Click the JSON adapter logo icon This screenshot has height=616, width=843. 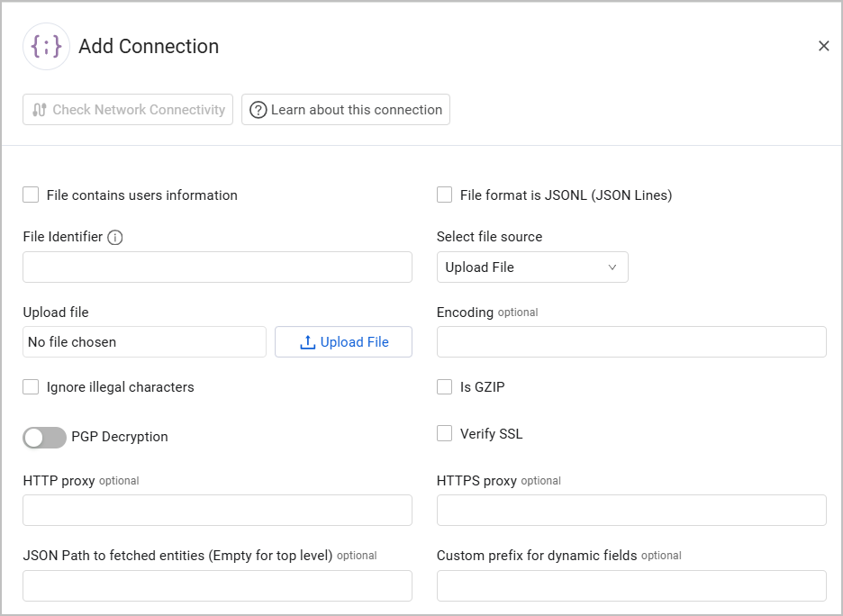pyautogui.click(x=46, y=46)
